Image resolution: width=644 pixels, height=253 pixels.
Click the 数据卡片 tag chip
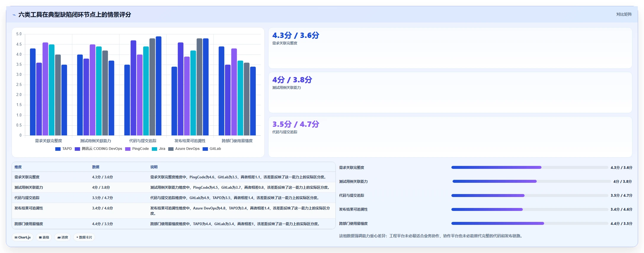[84, 237]
